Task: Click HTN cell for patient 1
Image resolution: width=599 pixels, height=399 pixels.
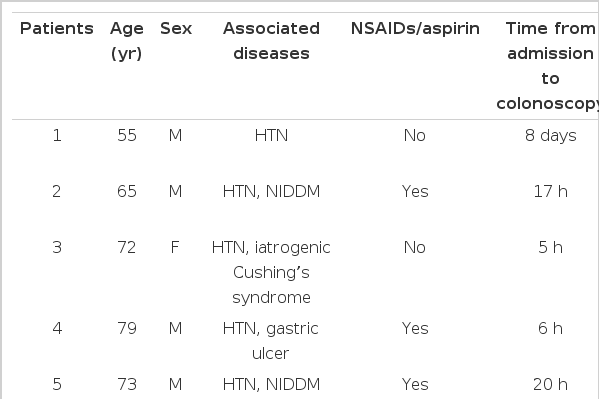Action: [271, 136]
